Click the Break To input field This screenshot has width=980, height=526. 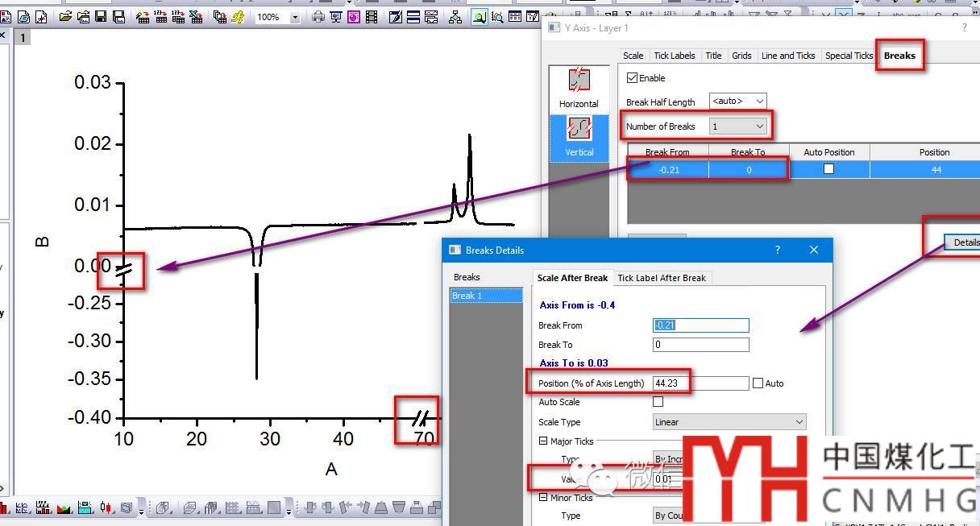700,345
